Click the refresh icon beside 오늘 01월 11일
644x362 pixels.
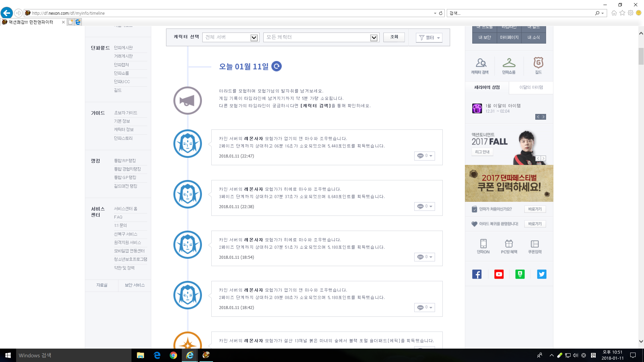pyautogui.click(x=276, y=66)
